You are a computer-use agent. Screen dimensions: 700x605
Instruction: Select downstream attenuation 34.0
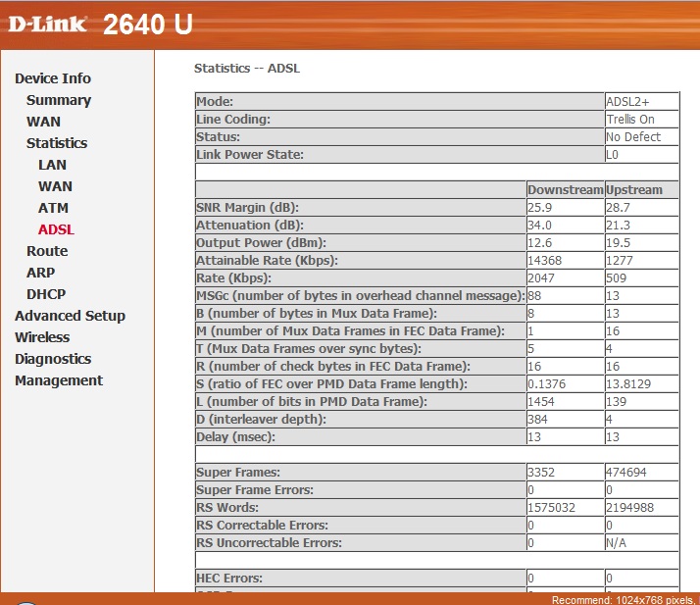[x=539, y=225]
